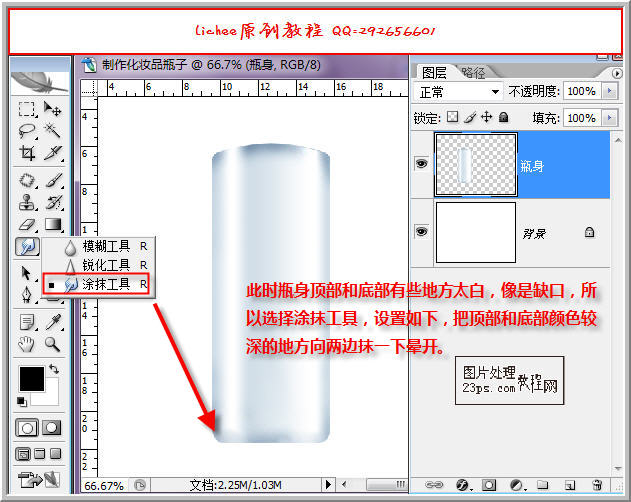Image resolution: width=631 pixels, height=502 pixels.
Task: Select Standard Screen Mode
Action: pos(23,454)
